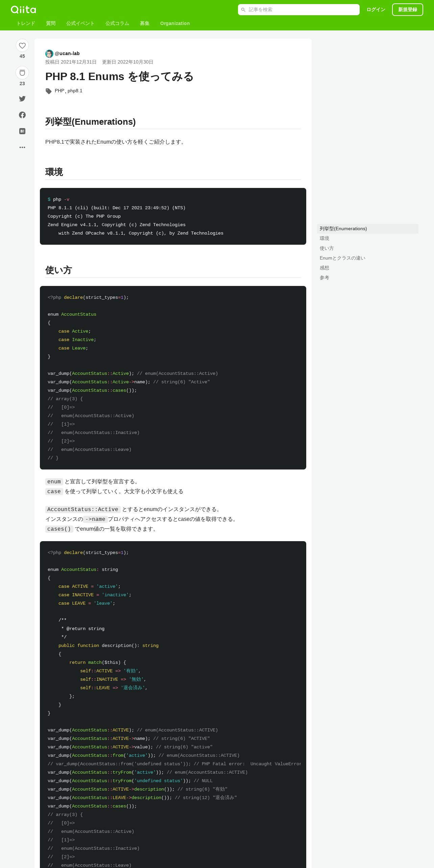
Task: Like the article with heart icon
Action: [22, 45]
